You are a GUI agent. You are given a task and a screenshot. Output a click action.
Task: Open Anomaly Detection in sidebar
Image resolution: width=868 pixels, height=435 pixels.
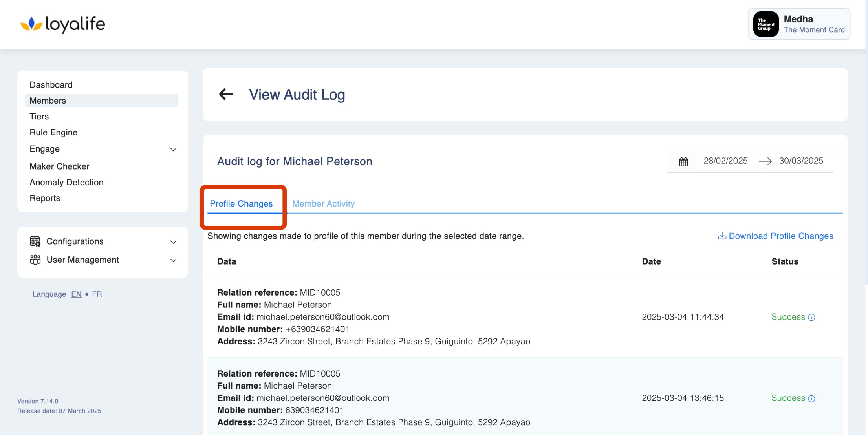(66, 182)
